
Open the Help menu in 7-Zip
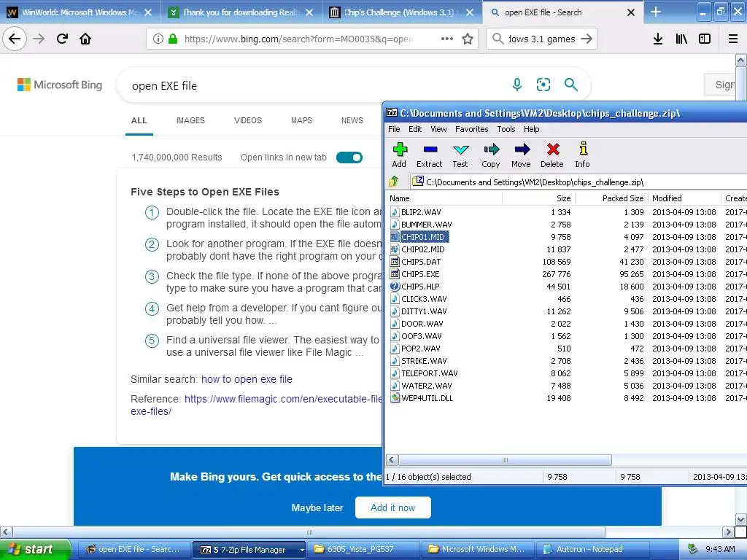pos(531,129)
